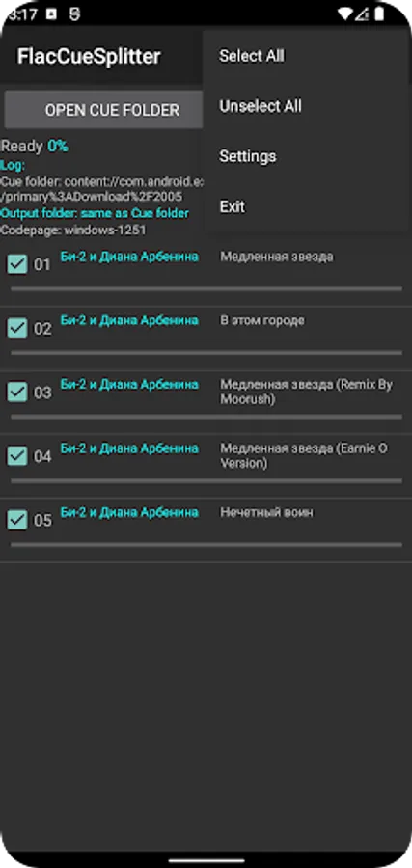Viewport: 412px width, 868px height.
Task: Tap the Нечетный воин track title
Action: tap(266, 513)
